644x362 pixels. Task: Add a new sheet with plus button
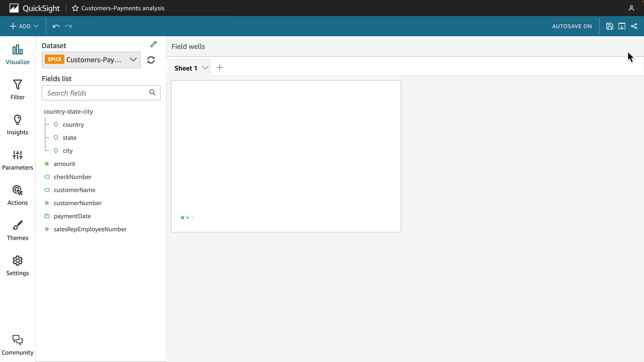point(220,68)
